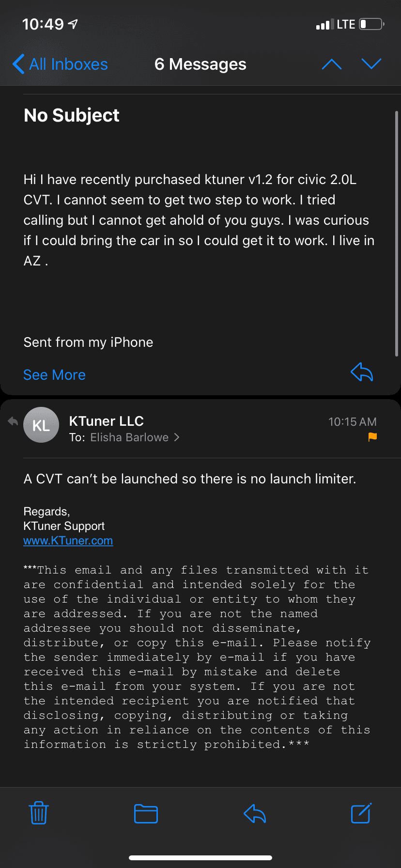Tap the orange flag on KTuner message
Screen dimensions: 401x868
point(372,437)
